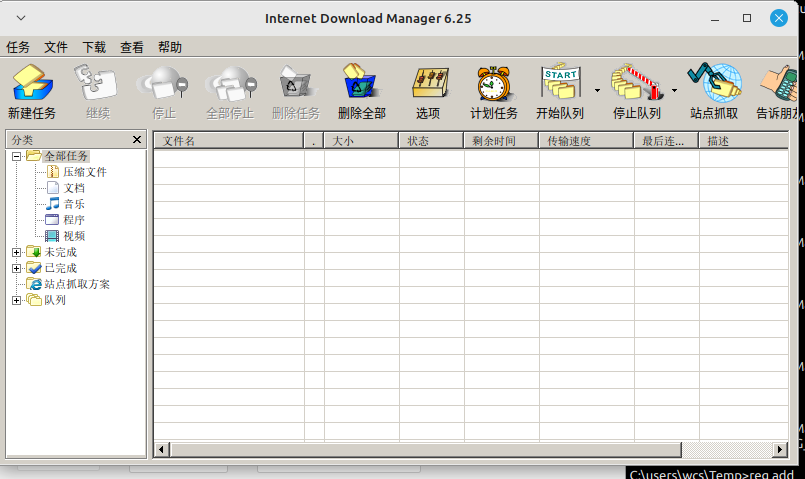Open dropdown arrow next to 开始队列

click(597, 91)
